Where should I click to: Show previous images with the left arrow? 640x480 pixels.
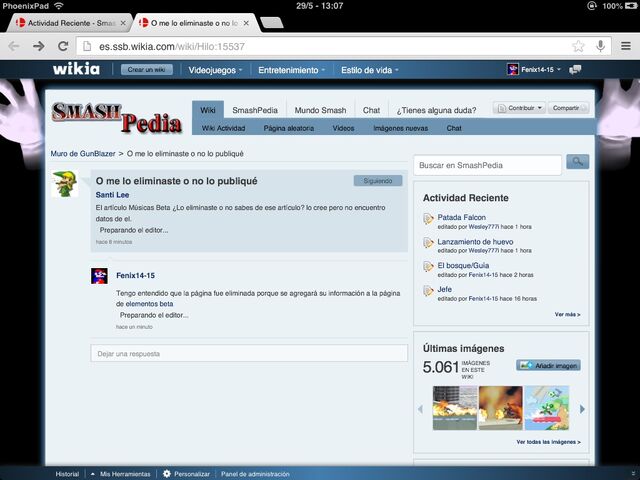click(x=420, y=409)
